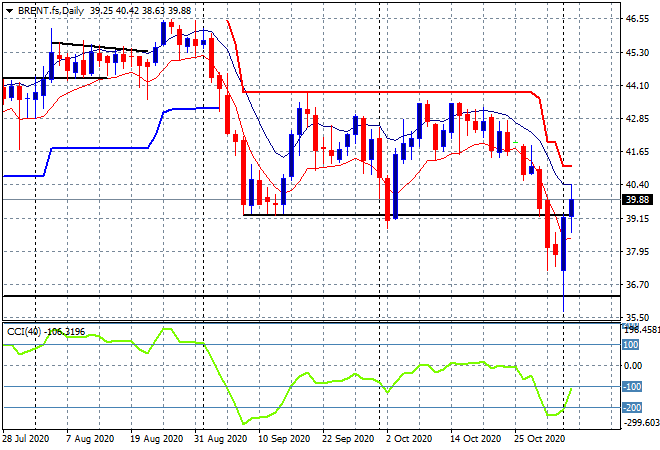Select the CCI -200 level label
660x450 pixels.
point(632,407)
